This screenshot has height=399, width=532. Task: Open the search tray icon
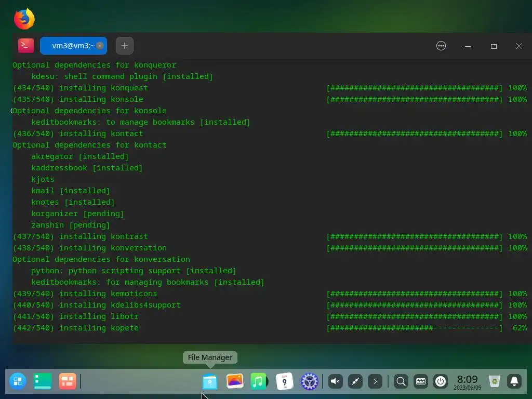(x=401, y=381)
